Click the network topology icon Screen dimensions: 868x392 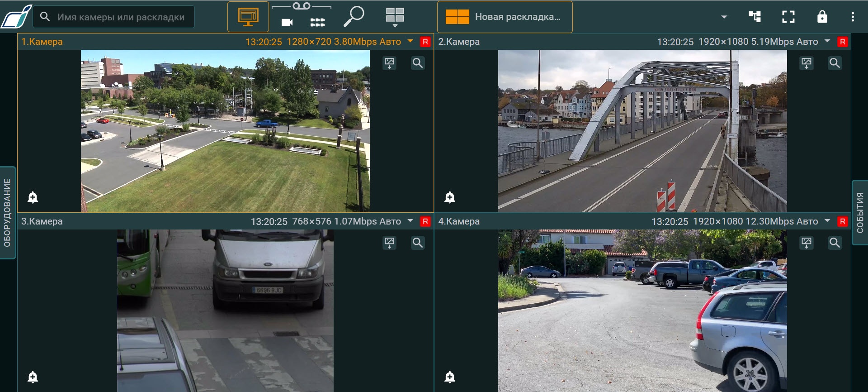[x=755, y=17]
